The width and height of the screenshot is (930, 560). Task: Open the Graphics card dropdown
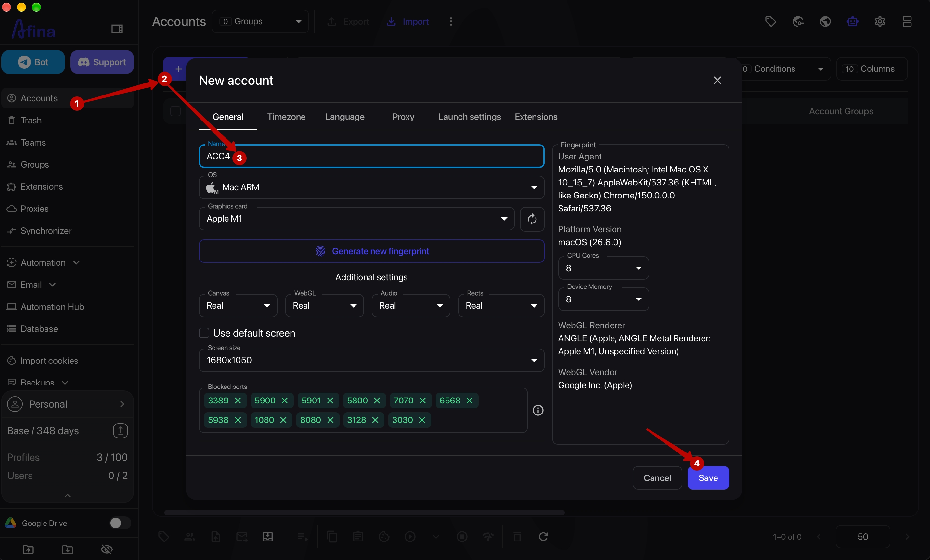pyautogui.click(x=356, y=219)
